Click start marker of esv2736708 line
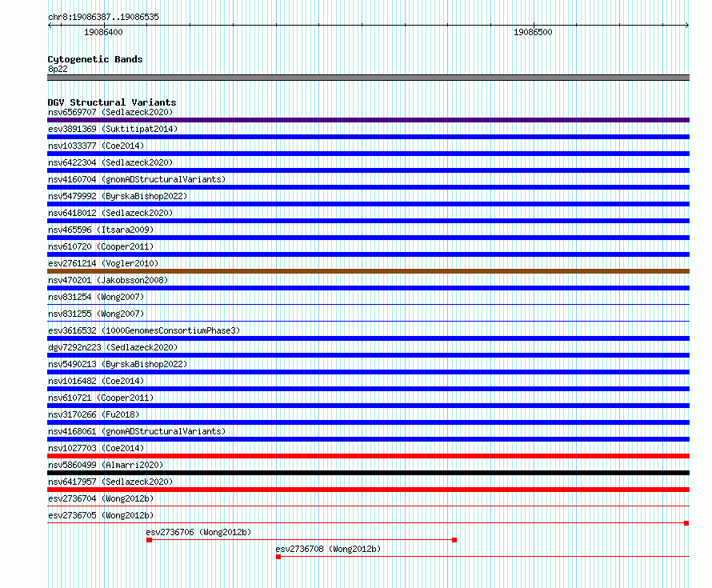The image size is (712, 588). tap(279, 557)
